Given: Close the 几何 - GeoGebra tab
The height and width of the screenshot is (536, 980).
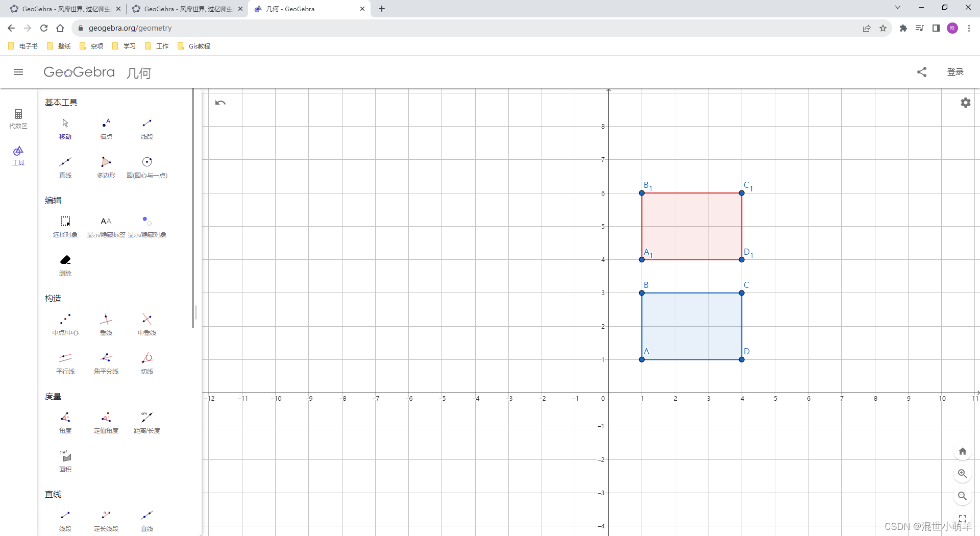Looking at the screenshot, I should point(362,9).
